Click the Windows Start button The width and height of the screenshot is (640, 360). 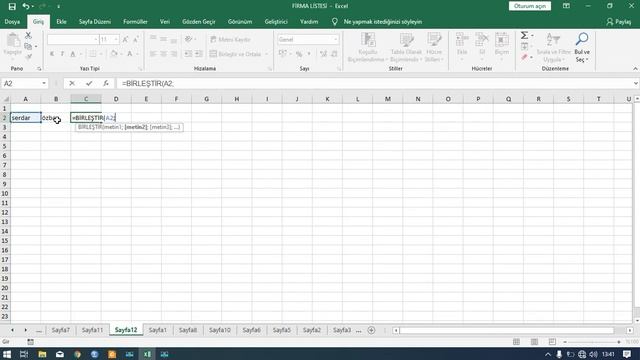point(7,354)
